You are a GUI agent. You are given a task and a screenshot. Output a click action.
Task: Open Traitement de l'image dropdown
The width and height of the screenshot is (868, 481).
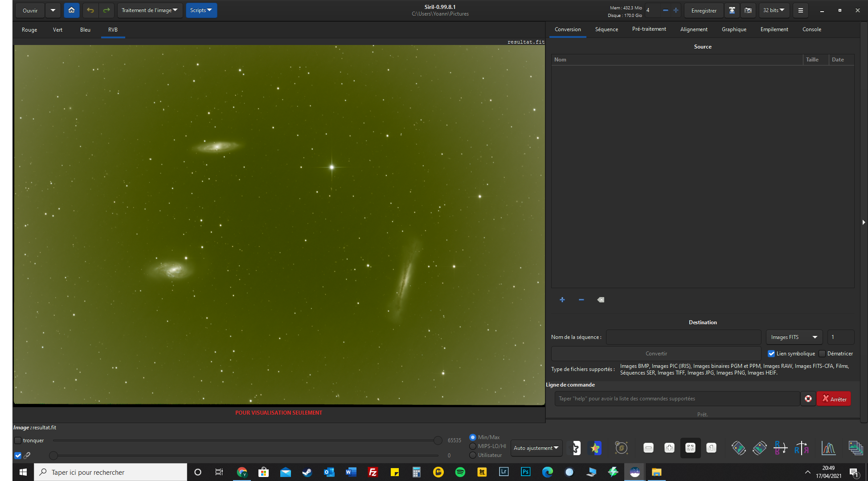click(150, 10)
